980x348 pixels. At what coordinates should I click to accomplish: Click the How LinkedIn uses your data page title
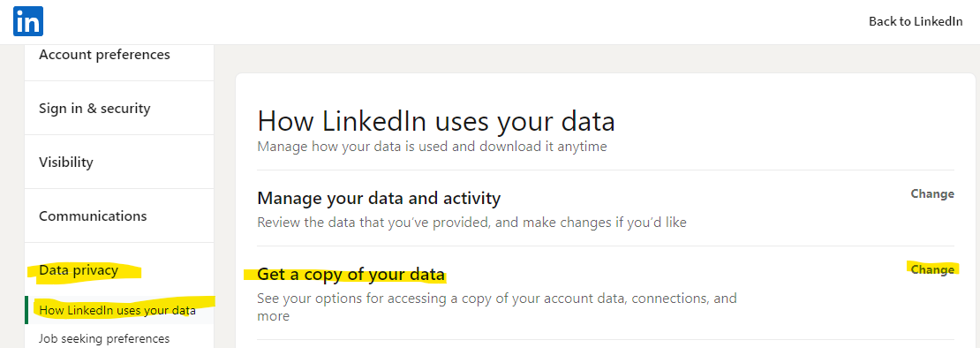tap(436, 121)
